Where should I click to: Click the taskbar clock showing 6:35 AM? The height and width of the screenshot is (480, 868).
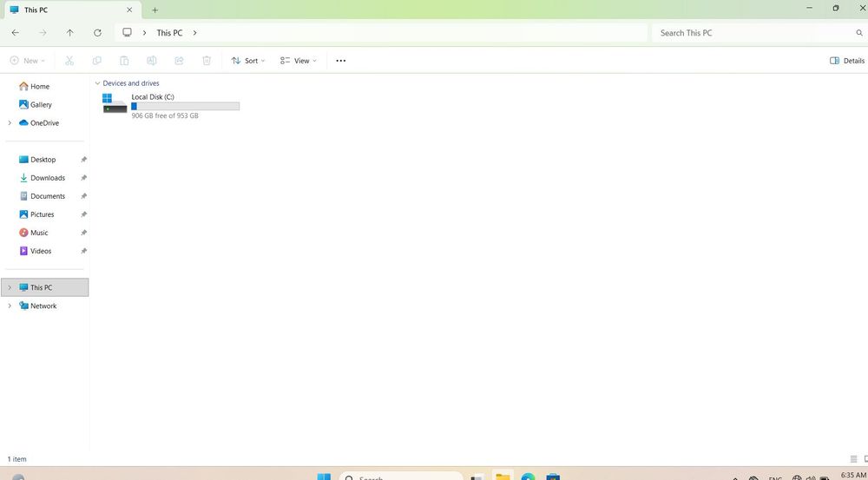(x=852, y=475)
